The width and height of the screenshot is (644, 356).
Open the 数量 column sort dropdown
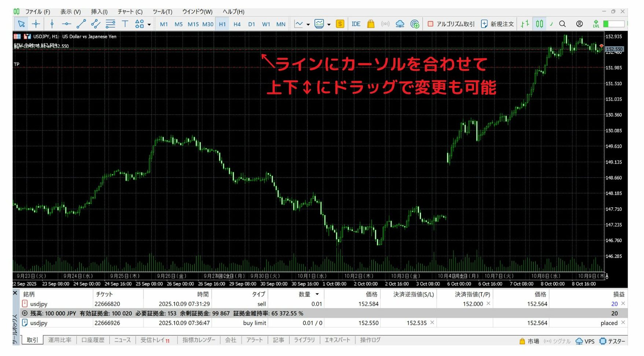click(317, 294)
